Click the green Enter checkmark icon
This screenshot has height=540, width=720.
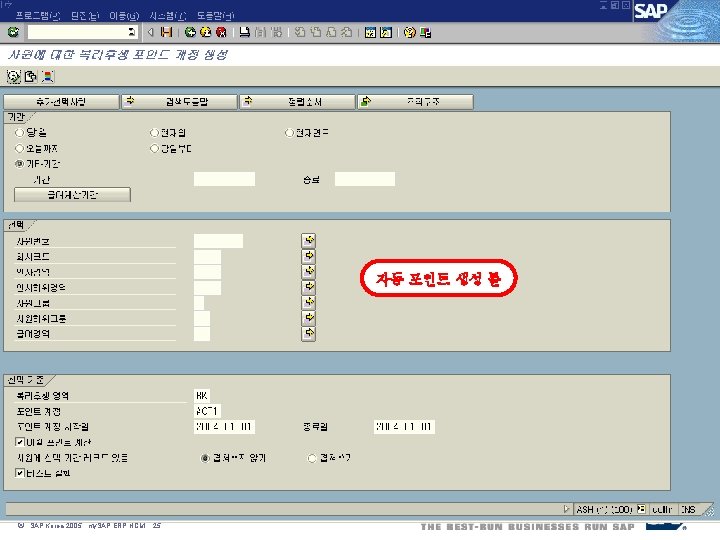pos(13,32)
